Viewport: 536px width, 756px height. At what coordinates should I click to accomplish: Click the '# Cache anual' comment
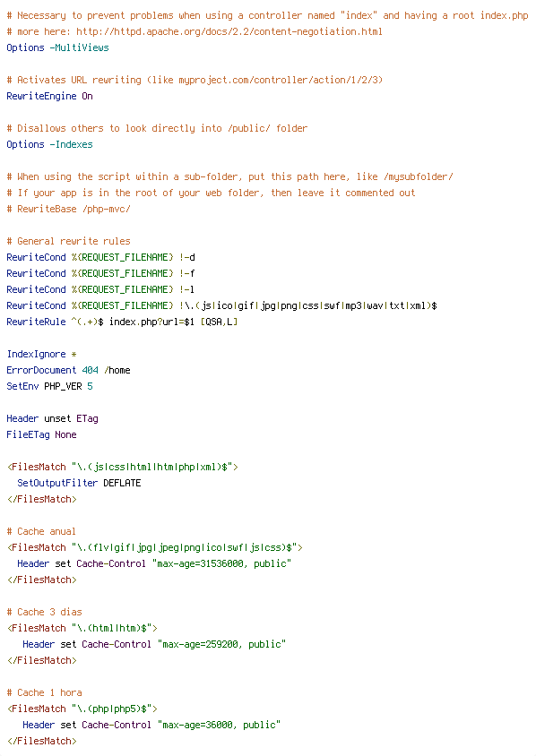pos(41,531)
